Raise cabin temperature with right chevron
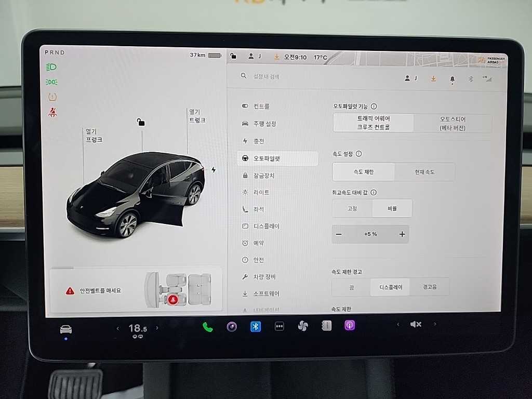The width and height of the screenshot is (532, 399). click(x=157, y=328)
